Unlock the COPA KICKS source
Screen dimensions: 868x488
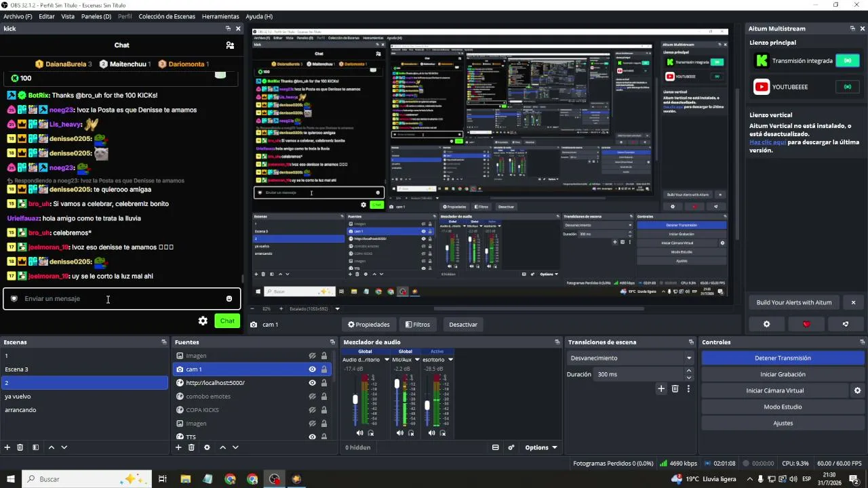click(324, 410)
